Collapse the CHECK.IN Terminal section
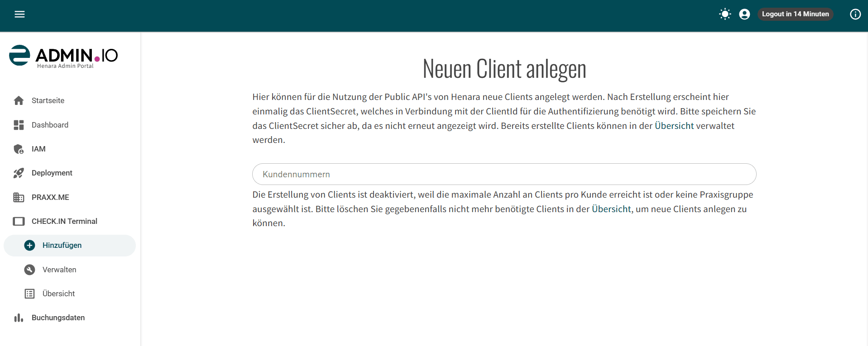 pos(70,221)
